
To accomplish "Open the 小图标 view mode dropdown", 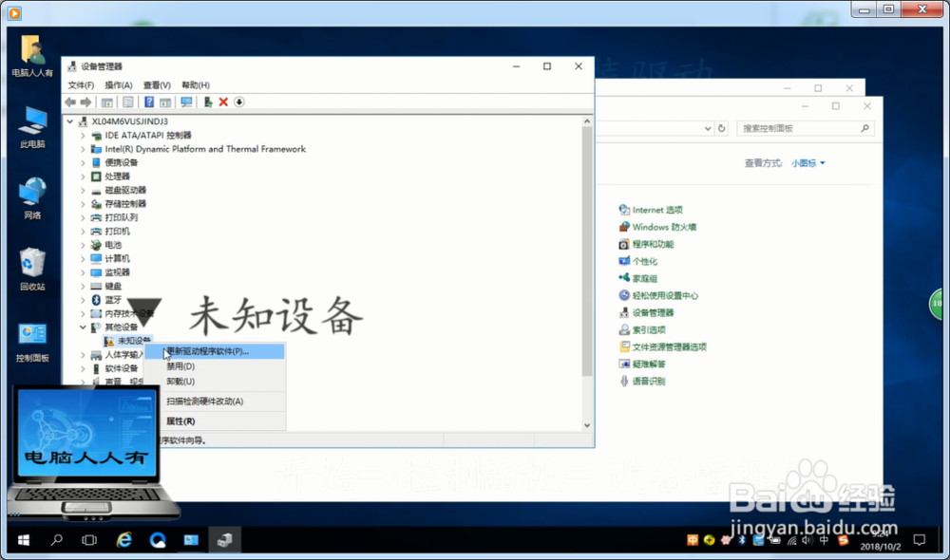I will (807, 163).
